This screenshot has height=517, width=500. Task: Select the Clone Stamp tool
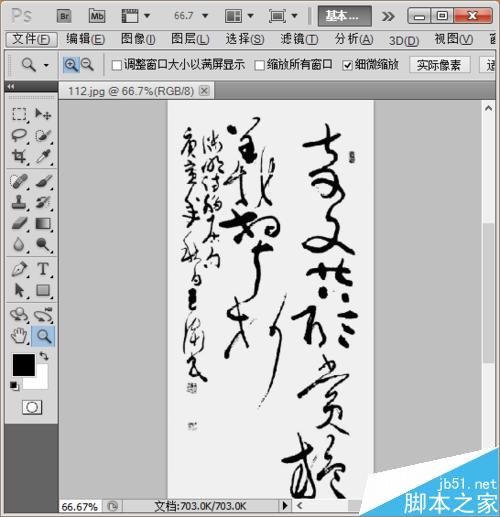point(19,202)
